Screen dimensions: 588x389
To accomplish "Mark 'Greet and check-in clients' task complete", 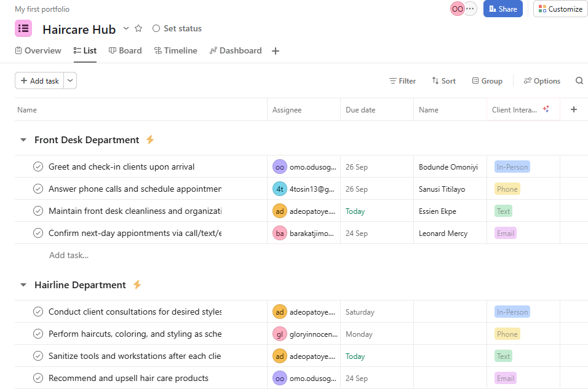I will click(38, 167).
